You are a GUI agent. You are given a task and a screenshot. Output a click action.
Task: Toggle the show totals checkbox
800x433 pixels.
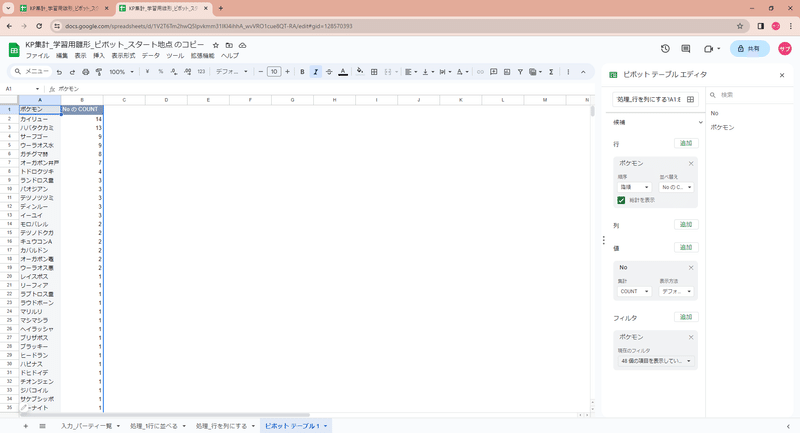621,200
